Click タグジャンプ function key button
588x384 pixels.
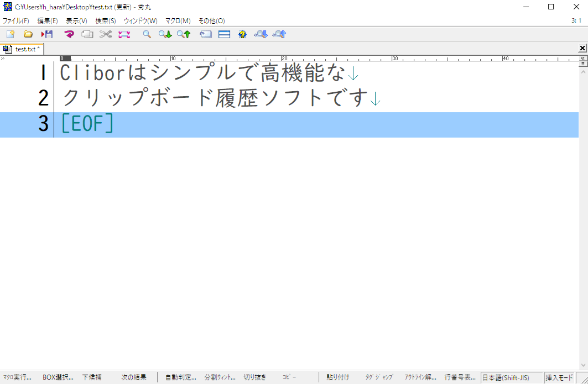click(x=379, y=377)
